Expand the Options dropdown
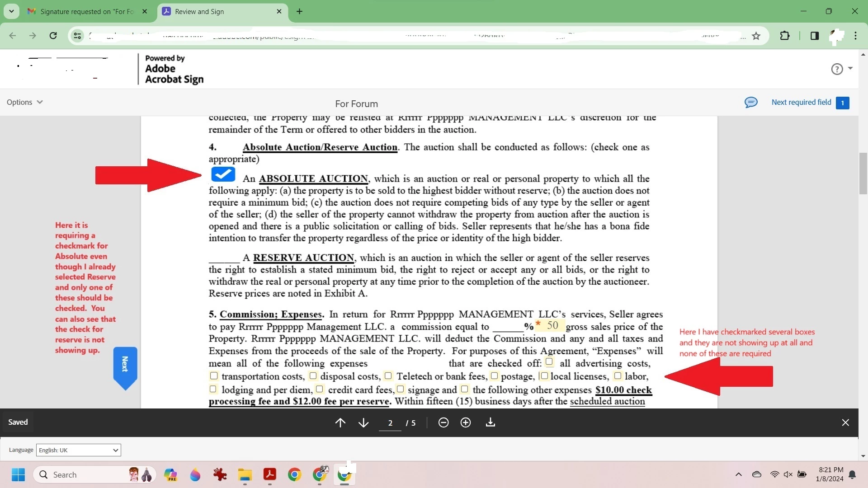The height and width of the screenshot is (488, 868). point(24,102)
